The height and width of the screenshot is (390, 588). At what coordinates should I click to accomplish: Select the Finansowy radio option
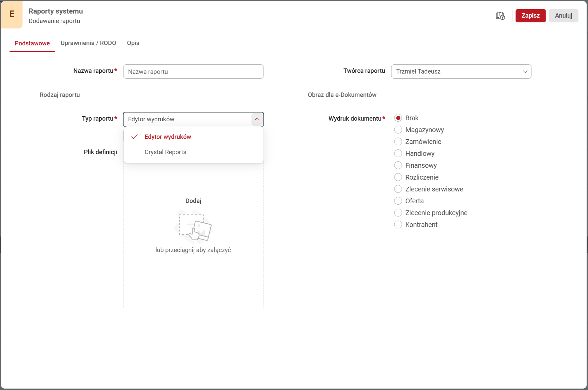(x=398, y=165)
